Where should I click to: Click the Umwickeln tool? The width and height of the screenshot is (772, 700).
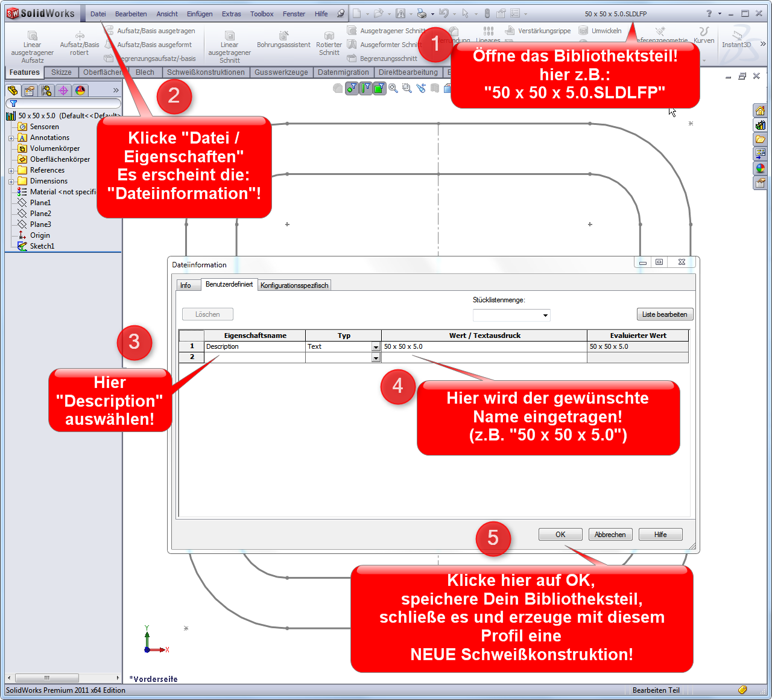tap(600, 31)
